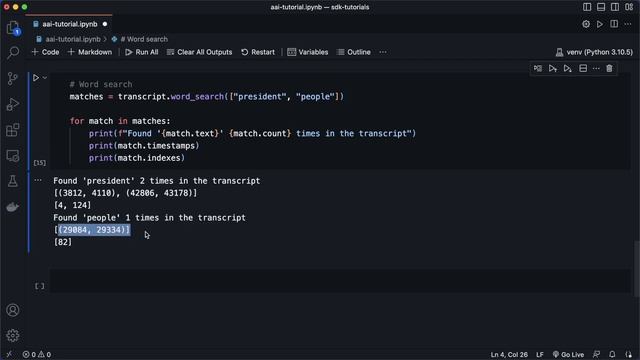Open notifications bell in status bar
Viewport: 640px width, 360px height.
[612, 354]
